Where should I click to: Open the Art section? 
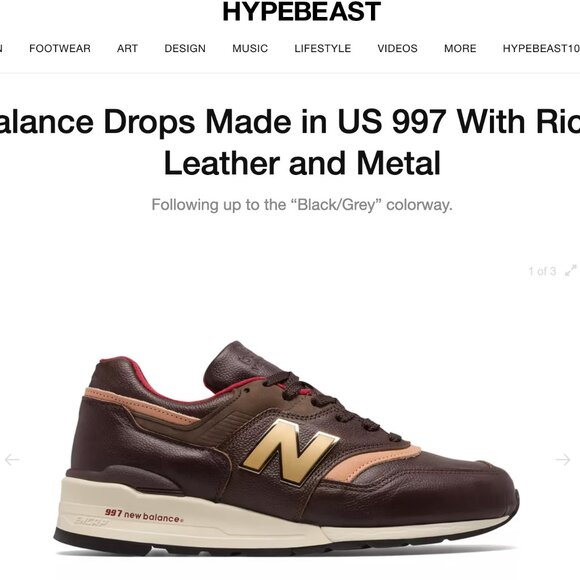coord(127,48)
